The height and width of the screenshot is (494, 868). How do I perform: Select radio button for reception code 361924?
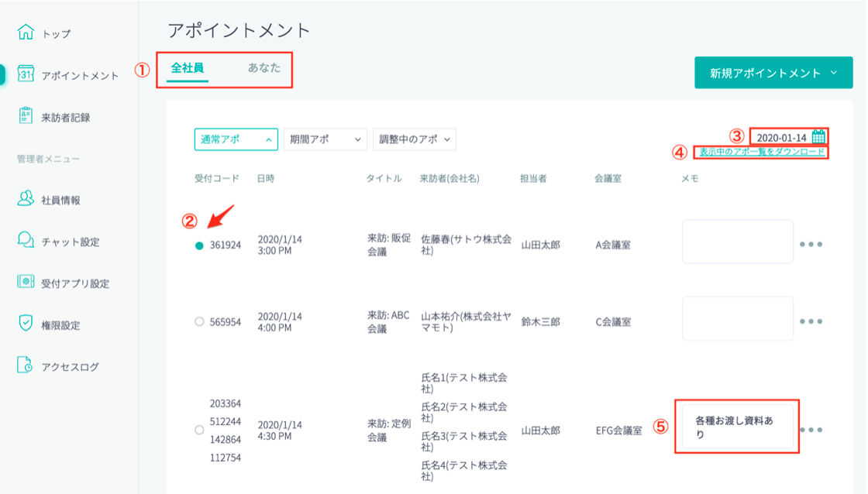[x=199, y=245]
